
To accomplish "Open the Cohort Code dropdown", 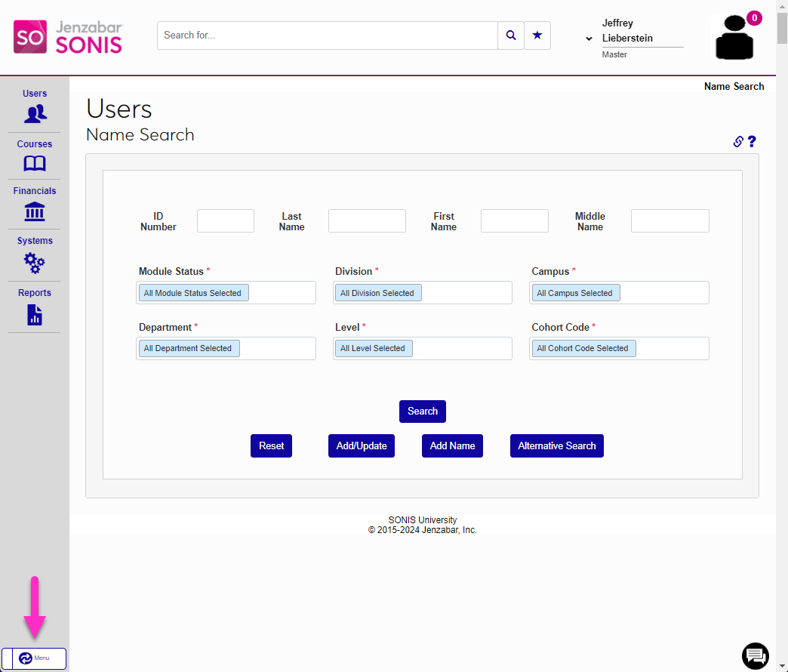I will (x=619, y=348).
